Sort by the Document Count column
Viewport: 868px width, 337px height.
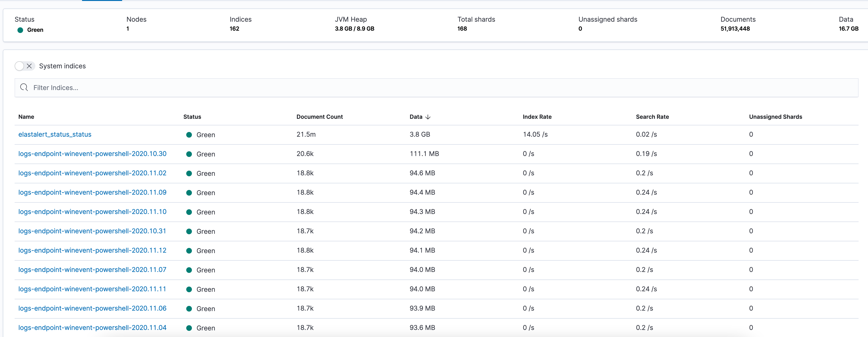pos(319,117)
